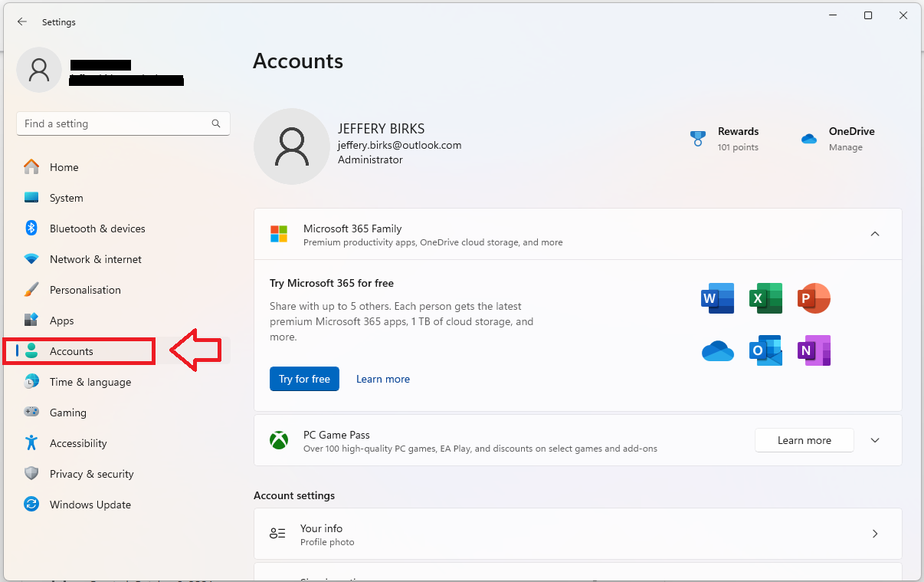Select Privacy & security in sidebar
This screenshot has height=582, width=924.
pos(91,474)
